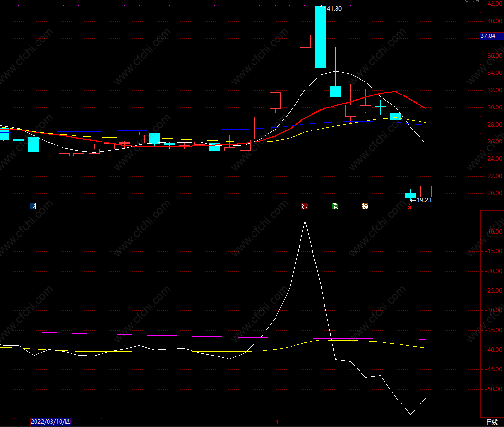
Task: Click the -25.00 indicator axis label
Action: (x=494, y=291)
